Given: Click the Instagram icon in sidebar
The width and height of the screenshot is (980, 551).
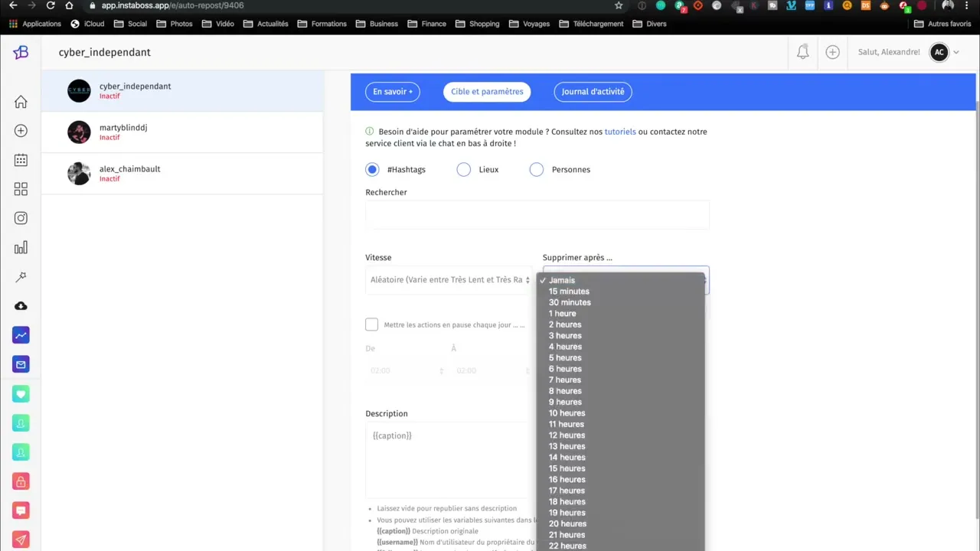Looking at the screenshot, I should coord(21,218).
